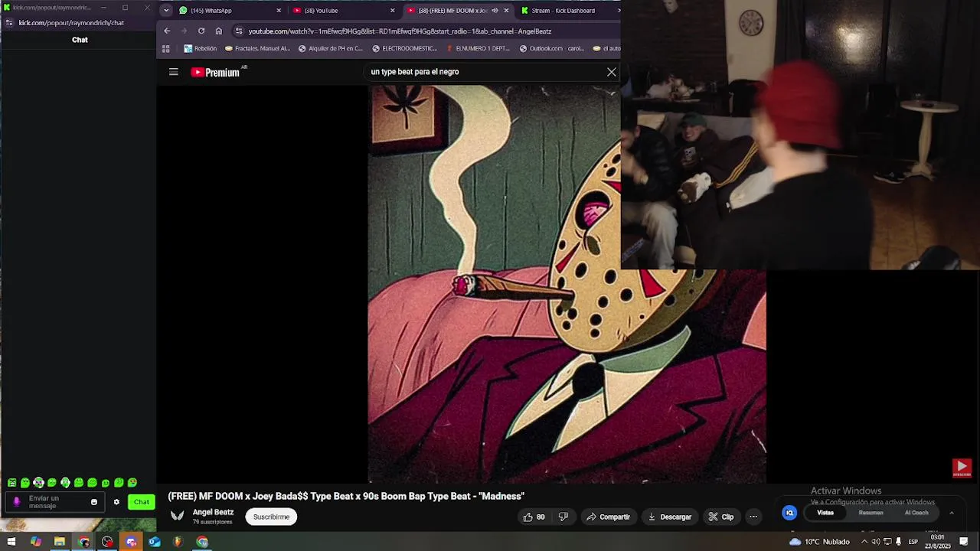The height and width of the screenshot is (551, 980).
Task: Click the video title text
Action: [x=346, y=496]
